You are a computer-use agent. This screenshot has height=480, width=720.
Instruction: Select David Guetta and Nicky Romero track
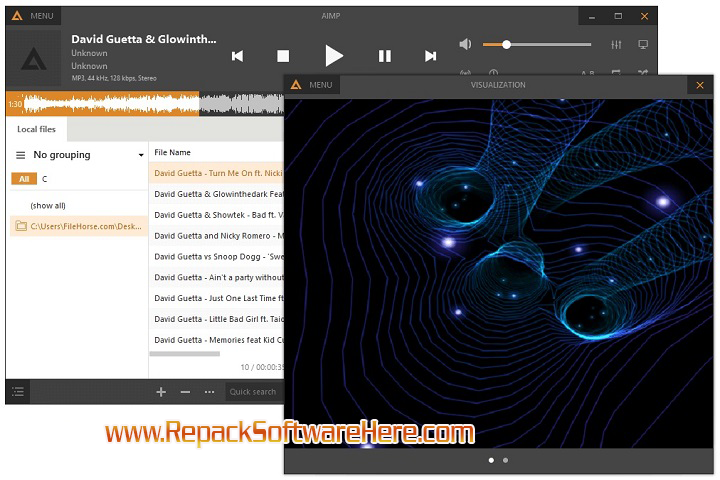tap(217, 236)
